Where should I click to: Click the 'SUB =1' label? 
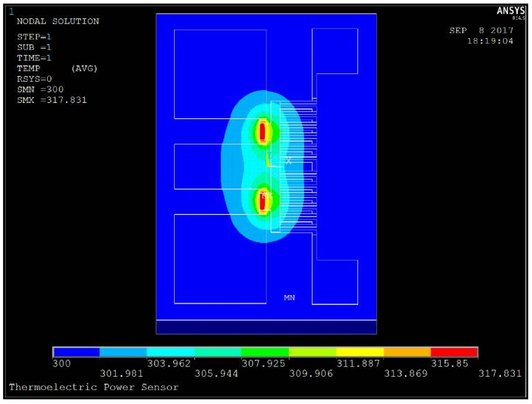[x=34, y=47]
